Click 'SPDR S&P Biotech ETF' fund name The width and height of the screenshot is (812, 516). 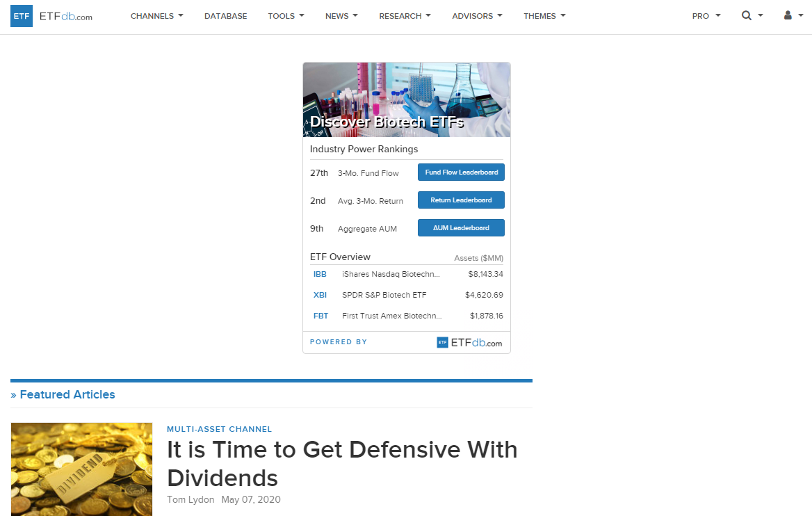click(384, 295)
